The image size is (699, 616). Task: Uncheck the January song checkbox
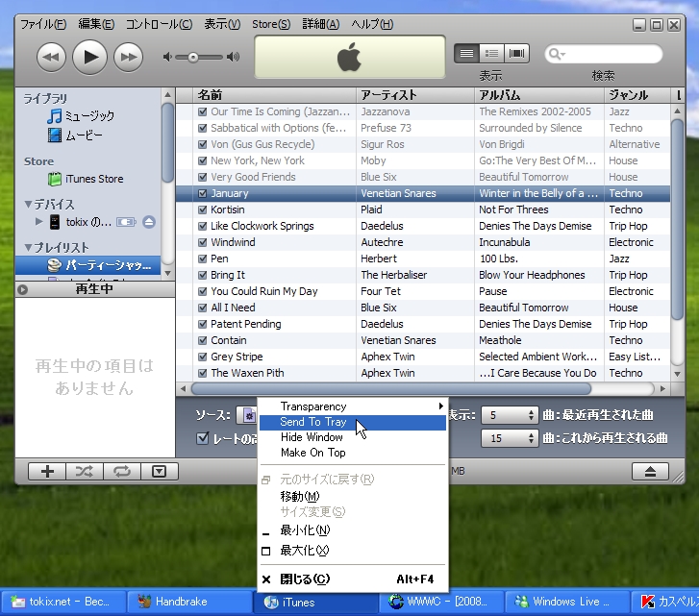click(202, 193)
